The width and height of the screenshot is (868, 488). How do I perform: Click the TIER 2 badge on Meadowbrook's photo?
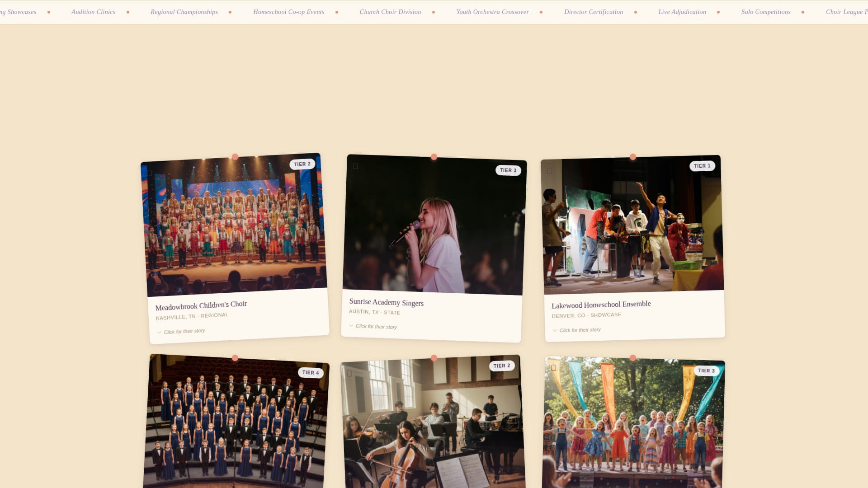[302, 164]
